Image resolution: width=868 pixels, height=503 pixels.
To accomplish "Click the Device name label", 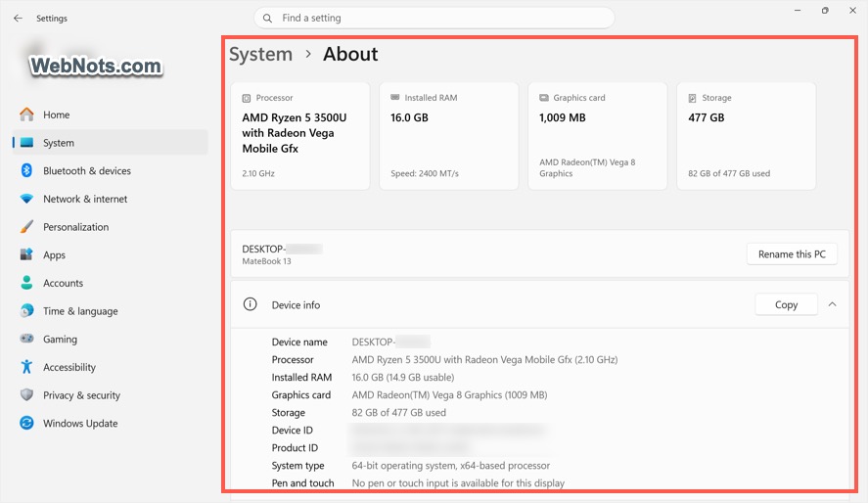I will tap(299, 342).
